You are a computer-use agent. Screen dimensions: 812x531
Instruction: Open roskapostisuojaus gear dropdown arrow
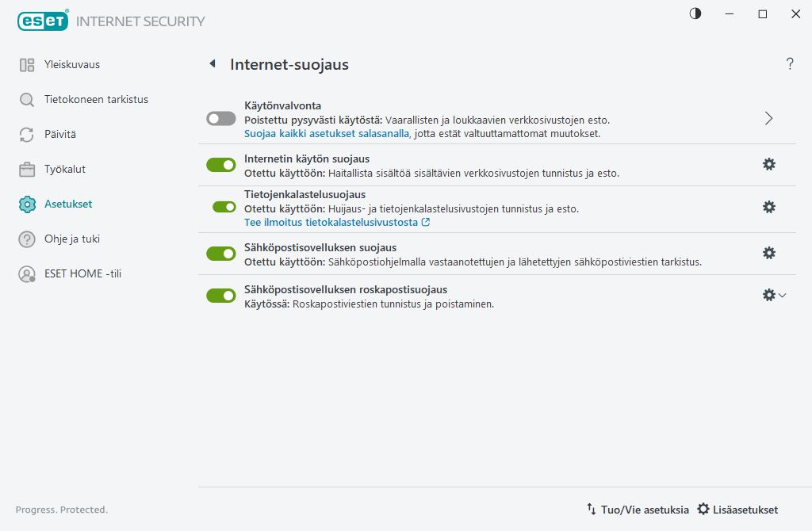783,296
